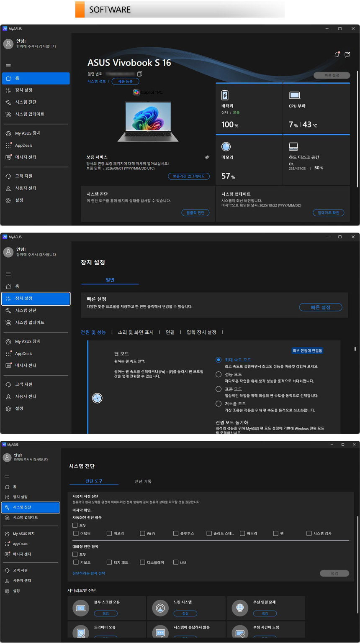Open the feedback icon beside the bell

(347, 55)
